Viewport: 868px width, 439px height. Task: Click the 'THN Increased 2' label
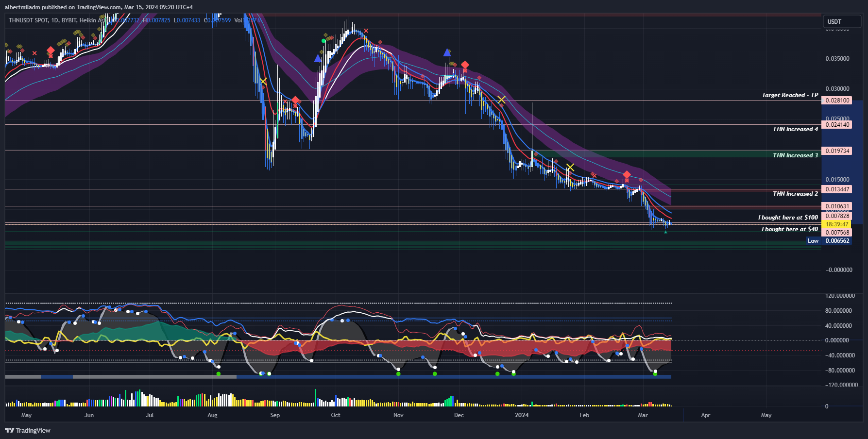795,194
